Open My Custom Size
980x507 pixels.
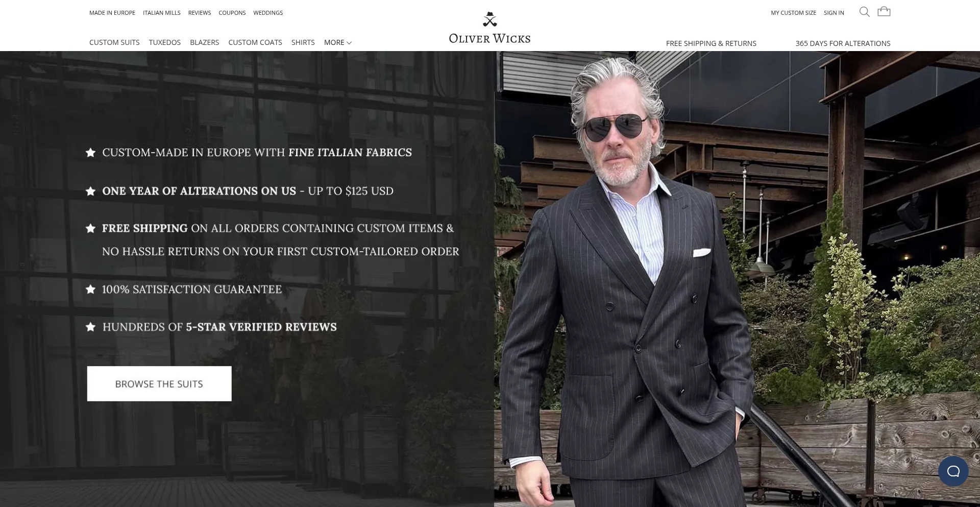[794, 13]
